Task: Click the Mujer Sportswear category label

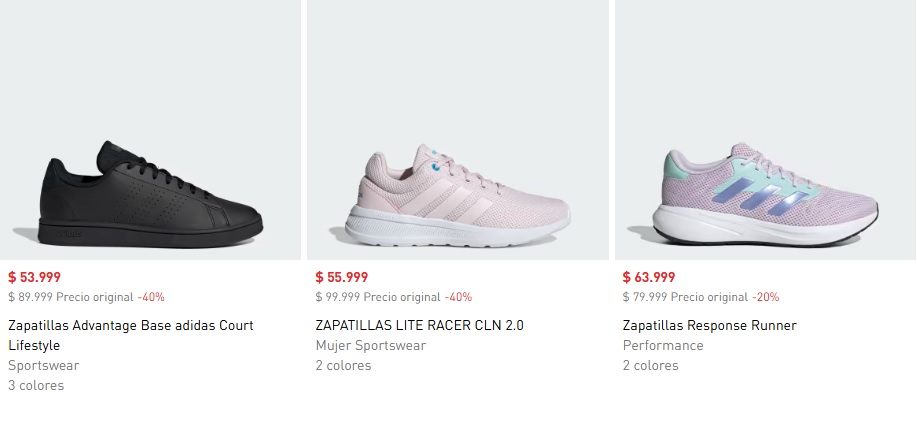Action: [x=371, y=346]
